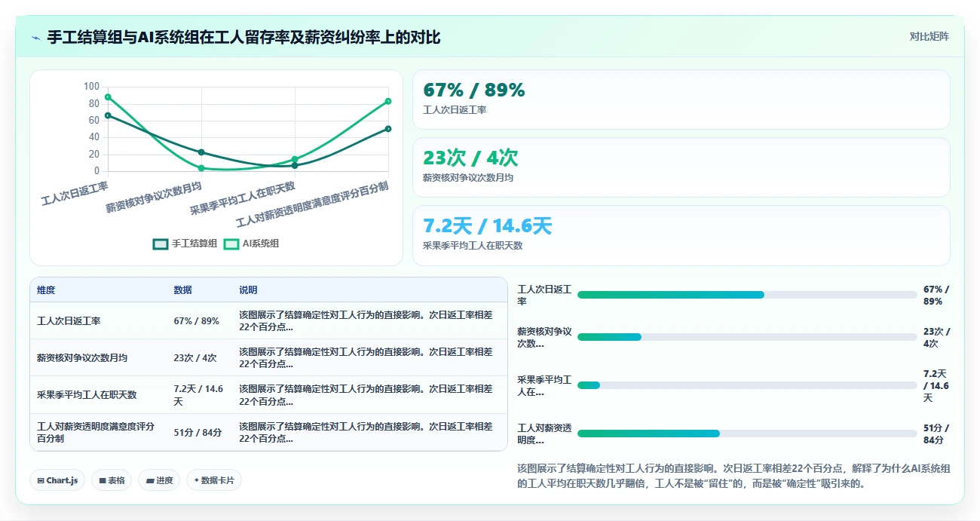Toggle 手工结算组 legend item in chart
This screenshot has width=980, height=521.
tap(185, 244)
